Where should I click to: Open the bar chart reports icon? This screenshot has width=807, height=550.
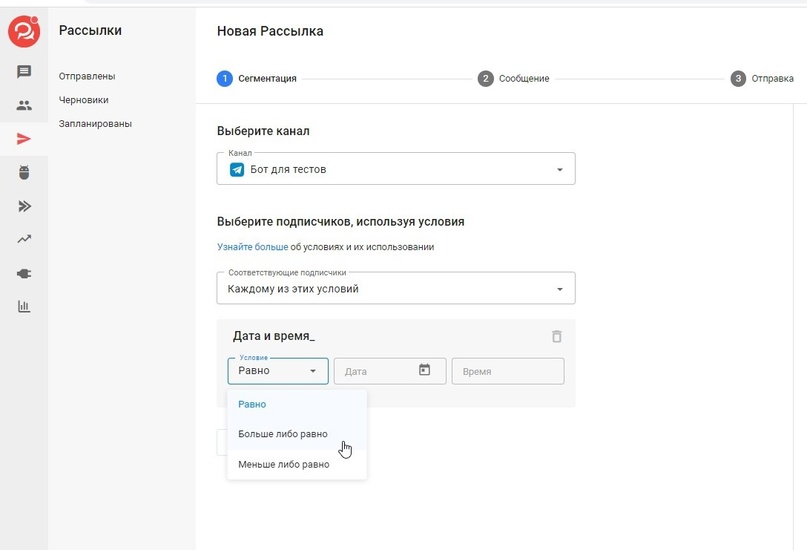(x=24, y=306)
